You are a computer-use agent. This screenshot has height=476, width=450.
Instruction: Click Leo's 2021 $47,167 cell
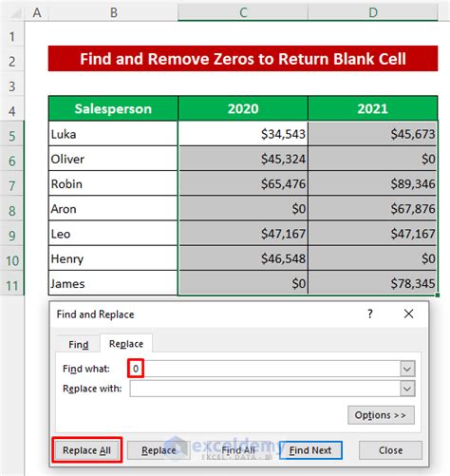click(373, 234)
